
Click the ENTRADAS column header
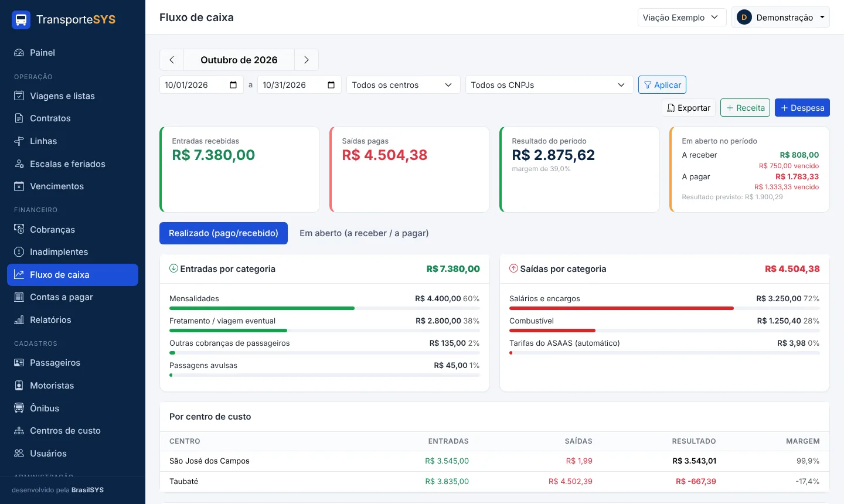[x=448, y=441]
